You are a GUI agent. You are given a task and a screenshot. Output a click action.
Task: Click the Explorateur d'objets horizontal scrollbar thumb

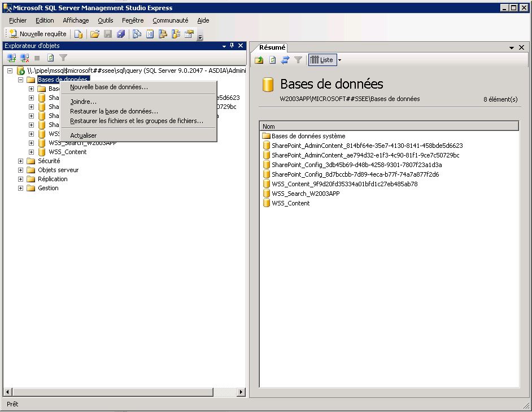112,392
